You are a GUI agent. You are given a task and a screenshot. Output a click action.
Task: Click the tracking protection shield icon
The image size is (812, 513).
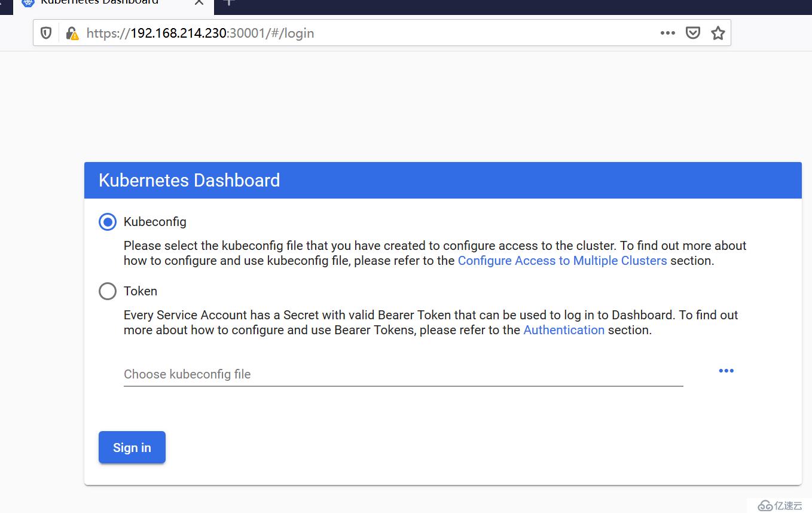(46, 33)
